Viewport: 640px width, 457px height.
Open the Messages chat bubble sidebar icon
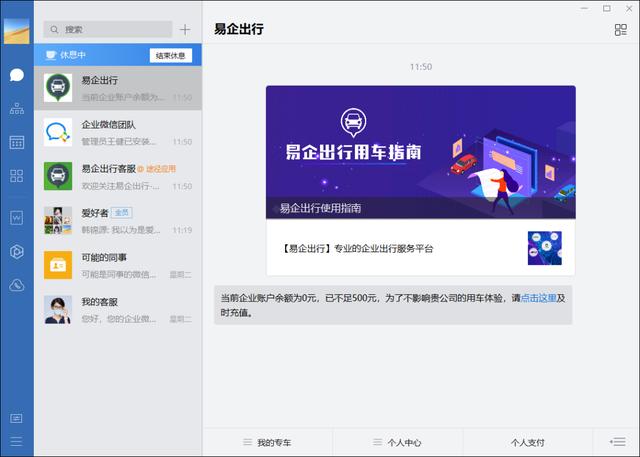pos(17,75)
